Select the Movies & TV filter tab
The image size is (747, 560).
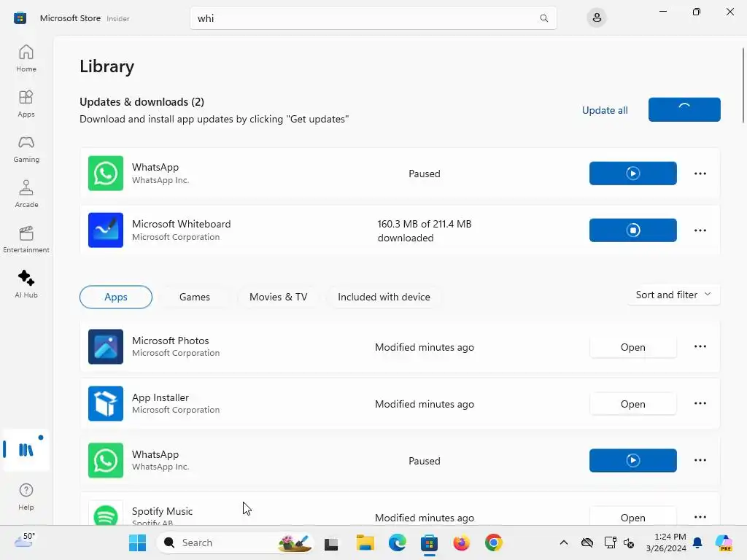click(x=278, y=297)
